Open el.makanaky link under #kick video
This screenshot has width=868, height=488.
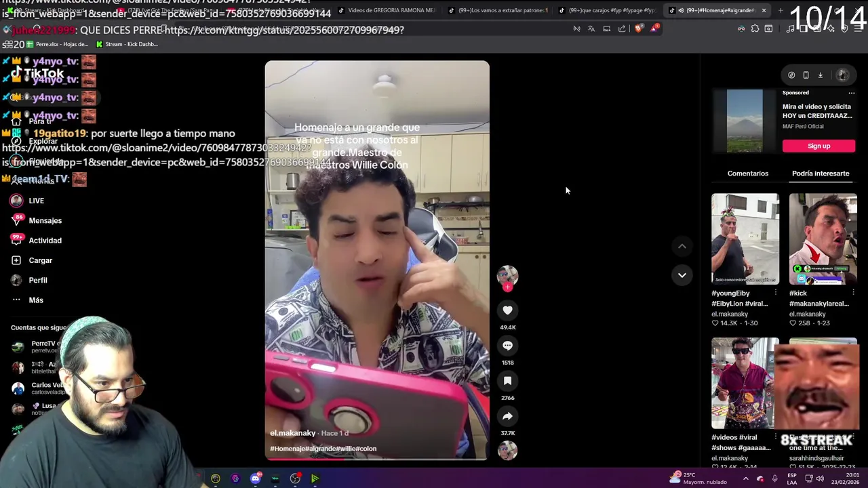point(808,314)
